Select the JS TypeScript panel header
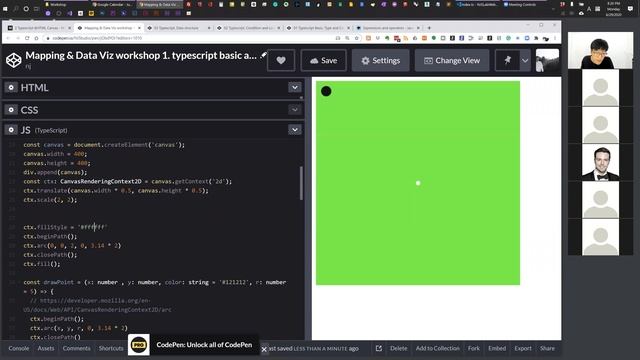 153,130
